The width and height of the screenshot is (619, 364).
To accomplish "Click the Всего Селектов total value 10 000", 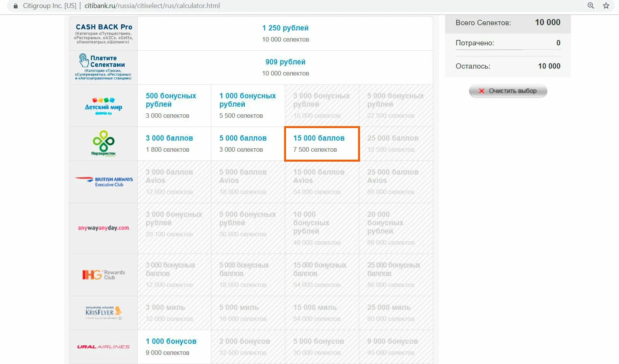I will 548,22.
